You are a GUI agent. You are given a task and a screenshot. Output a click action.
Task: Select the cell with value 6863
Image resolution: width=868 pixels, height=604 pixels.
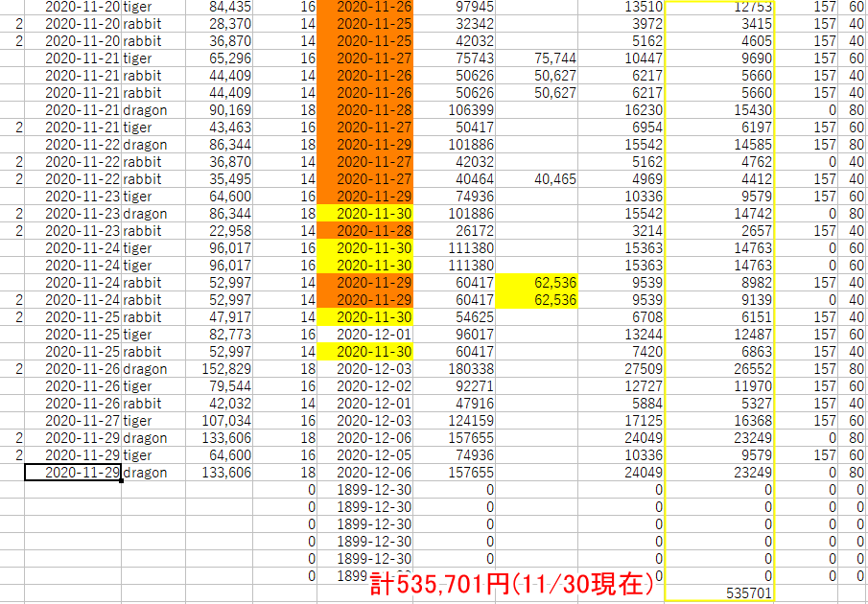point(719,352)
